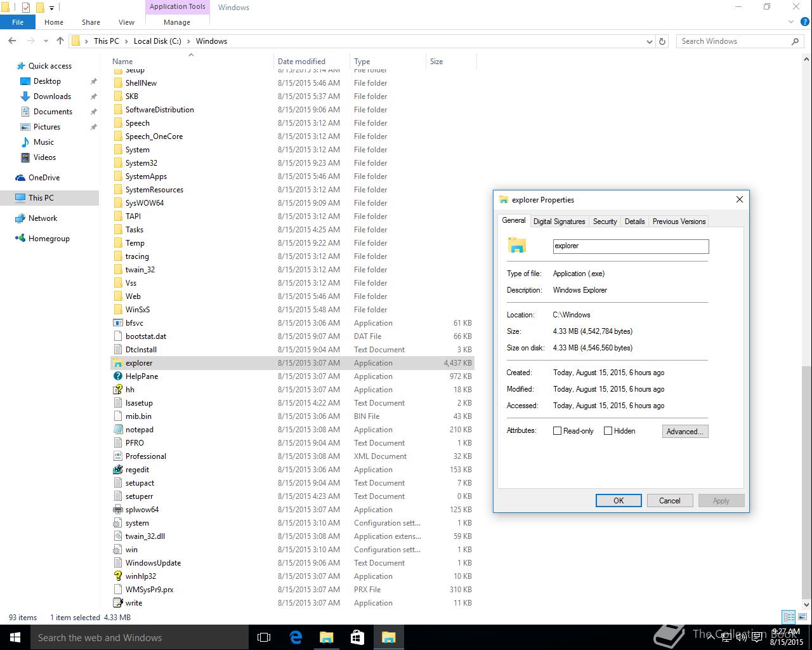This screenshot has height=650, width=812.
Task: Select the WindowsUpdate text document row
Action: (x=292, y=563)
